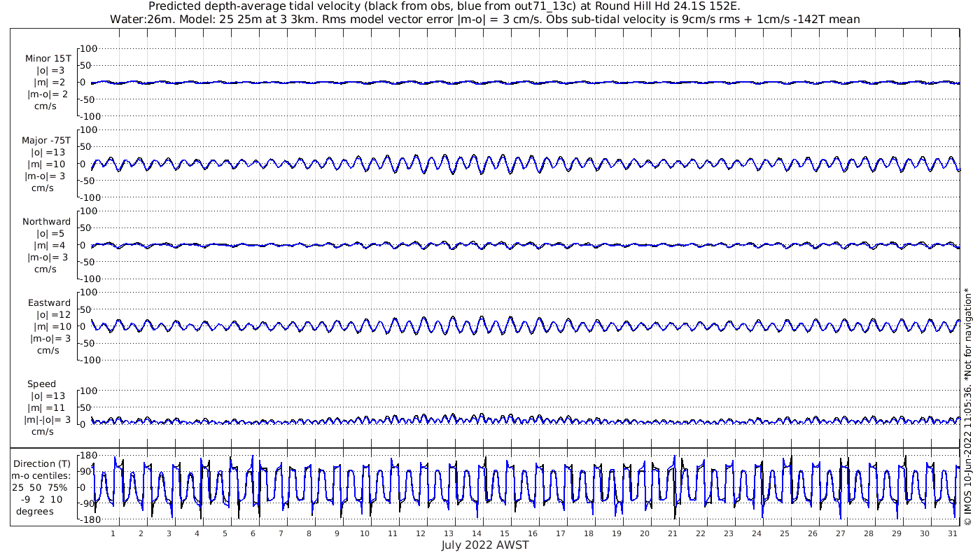Click day 14 tick label on the x-axis
This screenshot has height=560, width=980.
tap(477, 533)
